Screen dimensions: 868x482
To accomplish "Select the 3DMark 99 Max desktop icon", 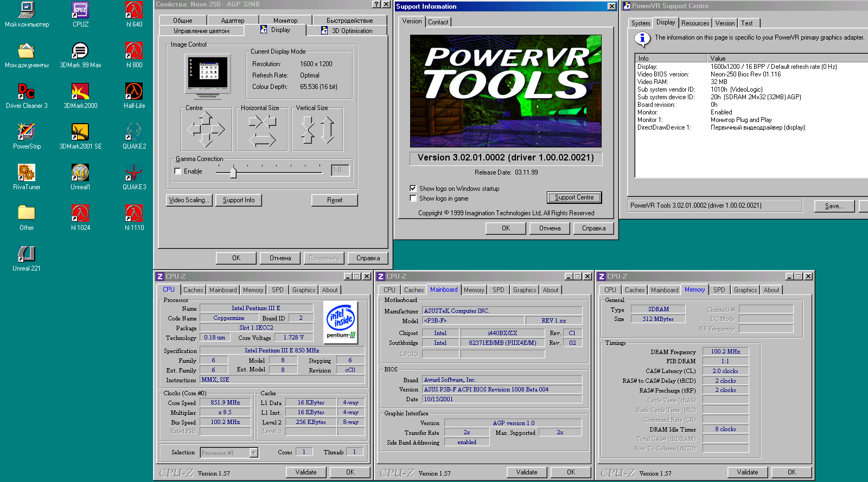I will pos(80,55).
